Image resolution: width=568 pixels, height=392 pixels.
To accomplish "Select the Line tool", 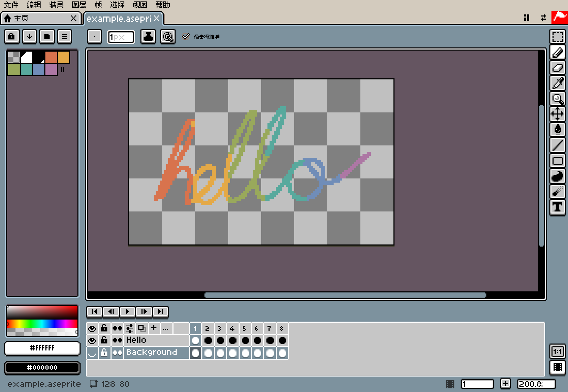I will (558, 145).
